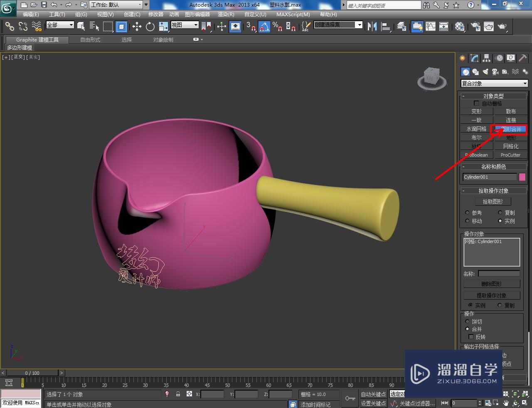Click the 布尔 compound object button
The image size is (532, 408).
click(x=476, y=138)
